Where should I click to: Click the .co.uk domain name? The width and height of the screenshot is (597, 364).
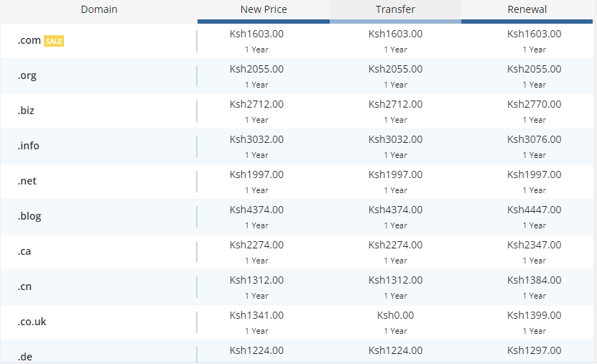(x=32, y=322)
